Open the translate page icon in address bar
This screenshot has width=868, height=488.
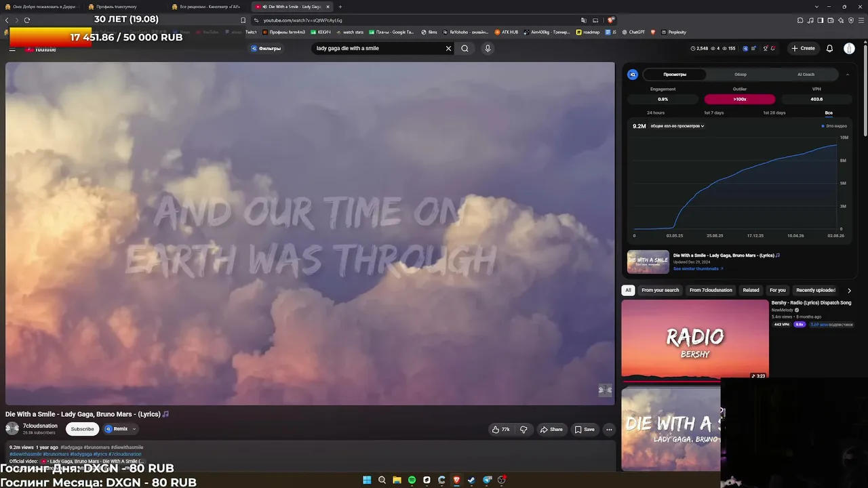584,20
